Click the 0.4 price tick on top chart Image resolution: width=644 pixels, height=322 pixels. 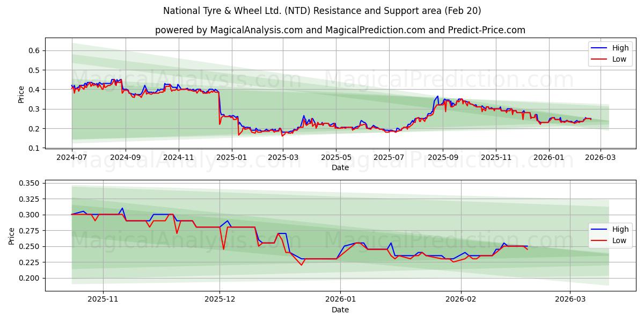35,90
